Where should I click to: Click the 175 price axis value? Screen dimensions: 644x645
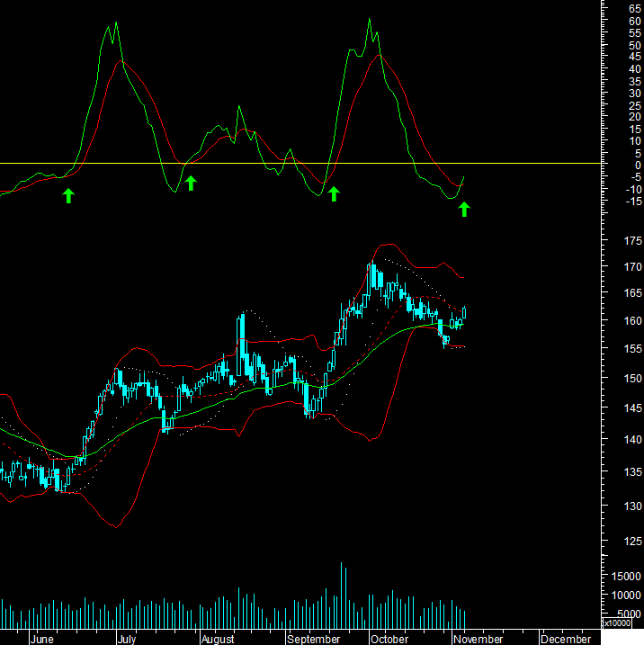(633, 241)
